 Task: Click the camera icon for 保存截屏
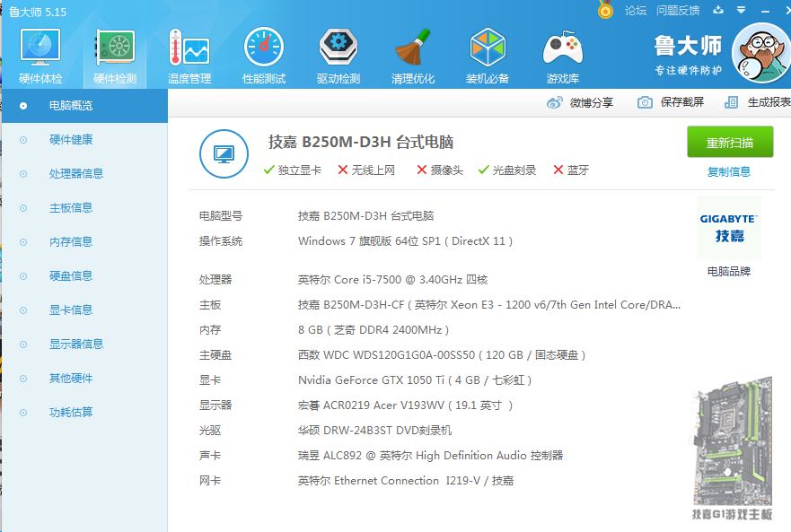(x=644, y=103)
